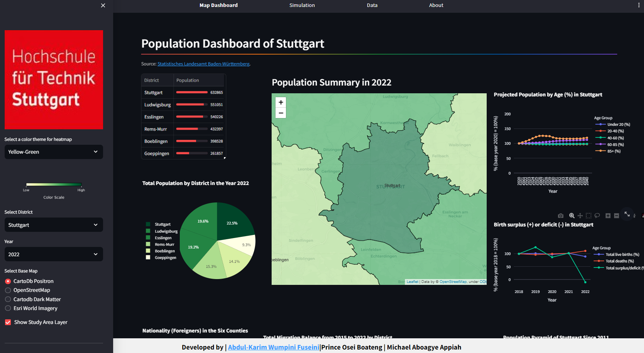Toggle the Ludwigsburg pie legend entry
This screenshot has height=353, width=644.
162,231
